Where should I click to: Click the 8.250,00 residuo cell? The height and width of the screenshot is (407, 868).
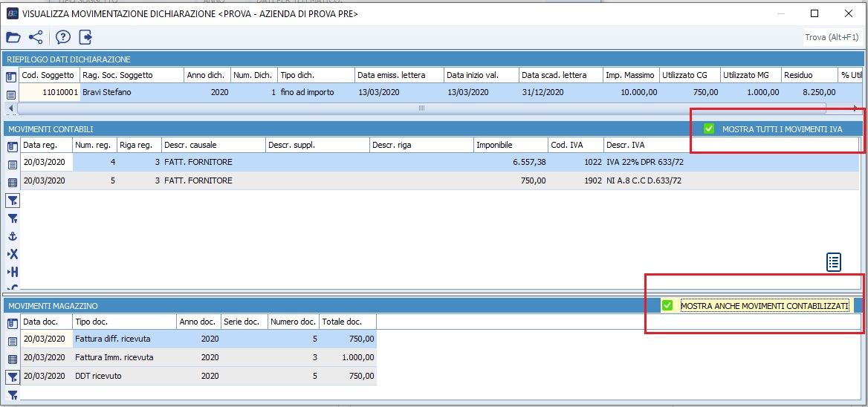click(x=809, y=92)
